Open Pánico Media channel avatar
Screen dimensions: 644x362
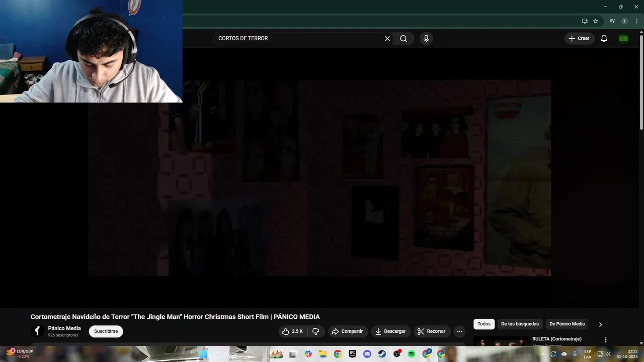pos(37,331)
